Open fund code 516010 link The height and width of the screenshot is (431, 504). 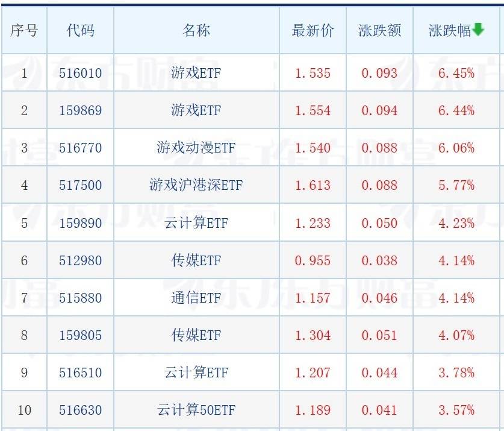click(80, 73)
